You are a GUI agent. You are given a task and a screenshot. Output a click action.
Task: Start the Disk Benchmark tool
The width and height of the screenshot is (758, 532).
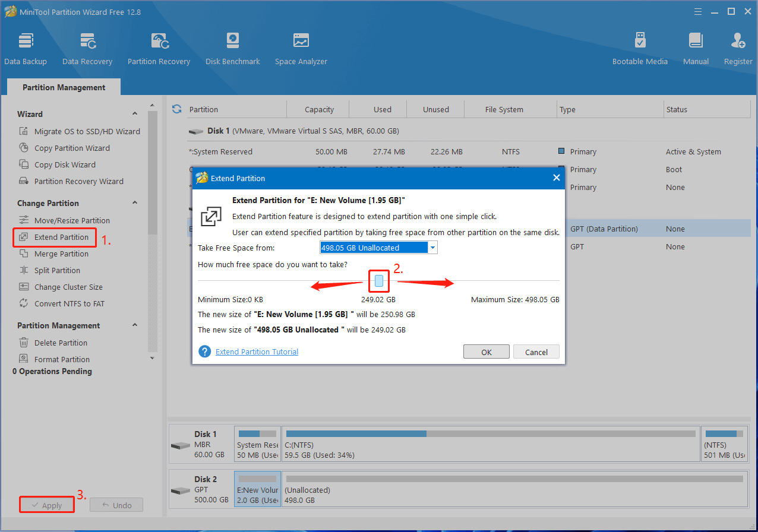point(233,49)
